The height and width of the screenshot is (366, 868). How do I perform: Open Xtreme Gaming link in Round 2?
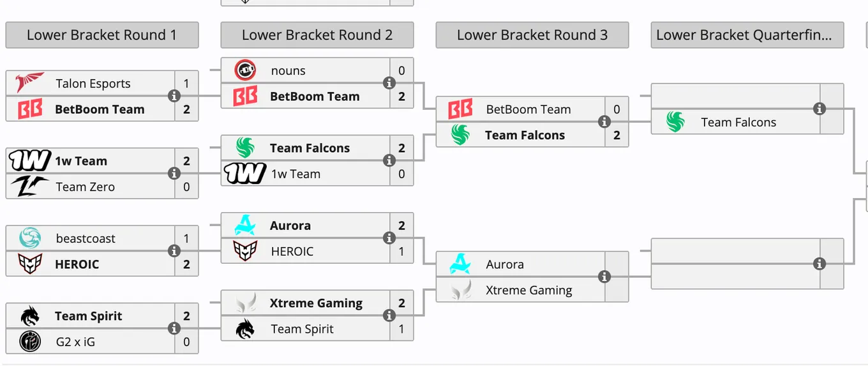316,303
